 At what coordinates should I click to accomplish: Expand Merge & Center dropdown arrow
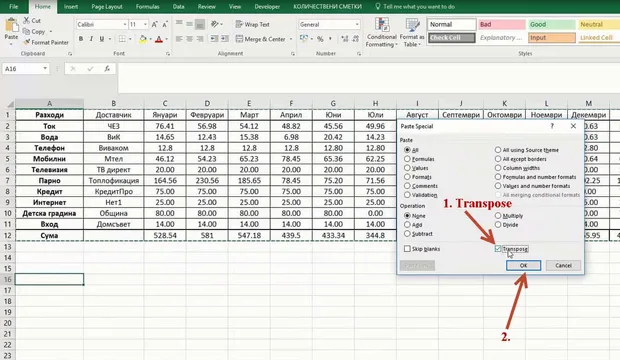(x=291, y=39)
